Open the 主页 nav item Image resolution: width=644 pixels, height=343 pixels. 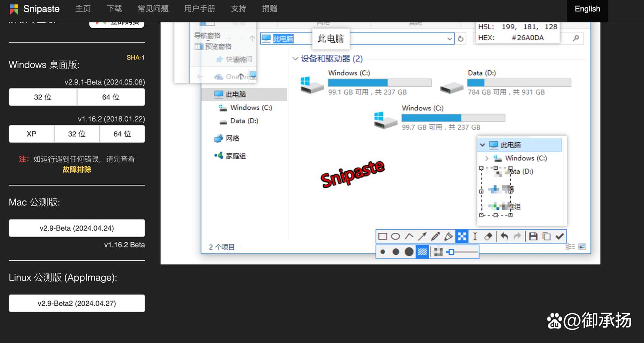click(83, 9)
